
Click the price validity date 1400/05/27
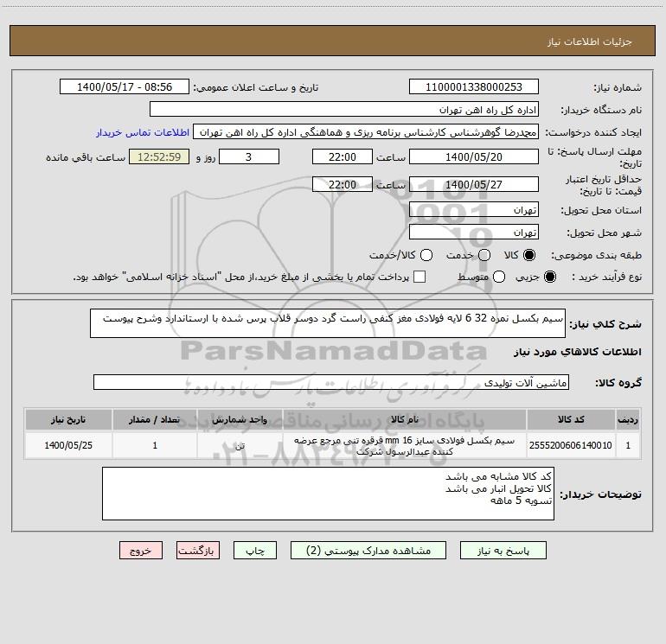point(474,184)
